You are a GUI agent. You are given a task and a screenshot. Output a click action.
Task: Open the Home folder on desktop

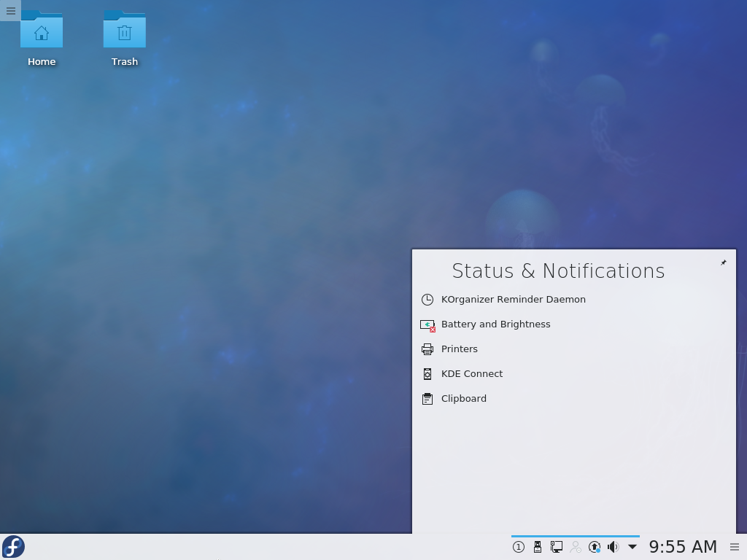42,39
